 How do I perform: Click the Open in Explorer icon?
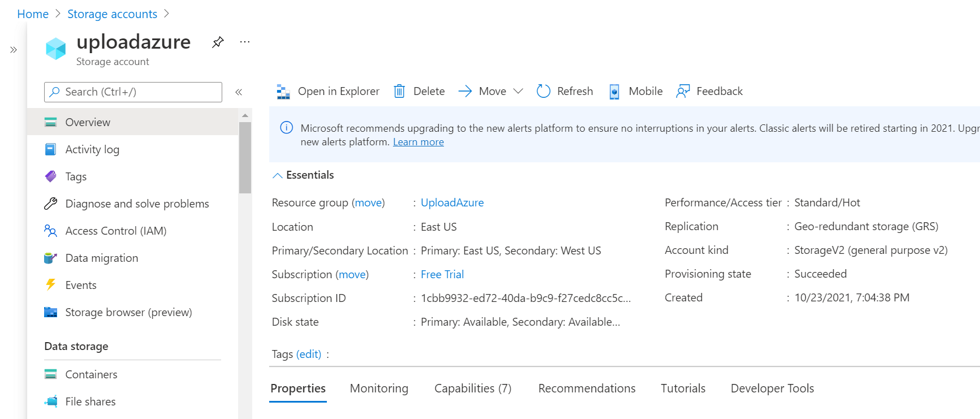tap(283, 92)
